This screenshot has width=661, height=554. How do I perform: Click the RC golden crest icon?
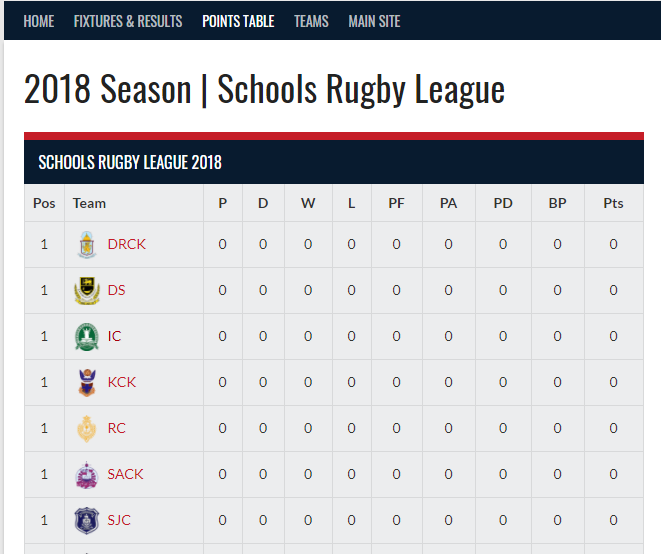tap(87, 429)
